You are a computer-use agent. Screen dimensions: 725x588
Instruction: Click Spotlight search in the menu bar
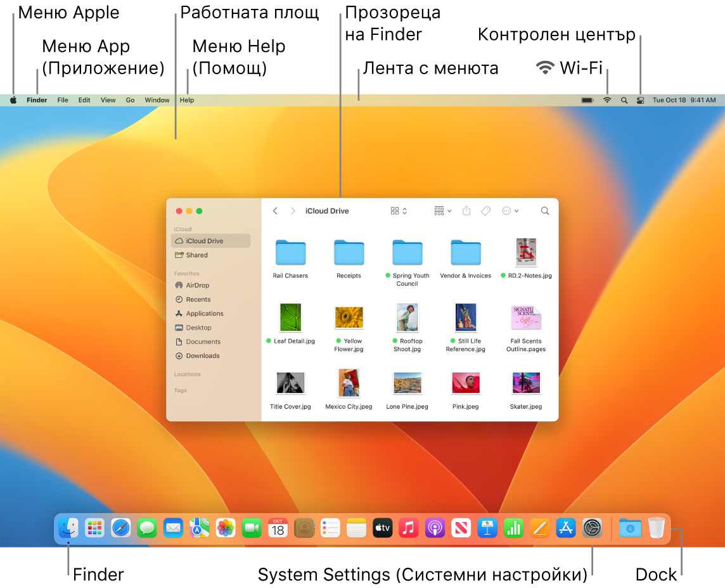624,99
